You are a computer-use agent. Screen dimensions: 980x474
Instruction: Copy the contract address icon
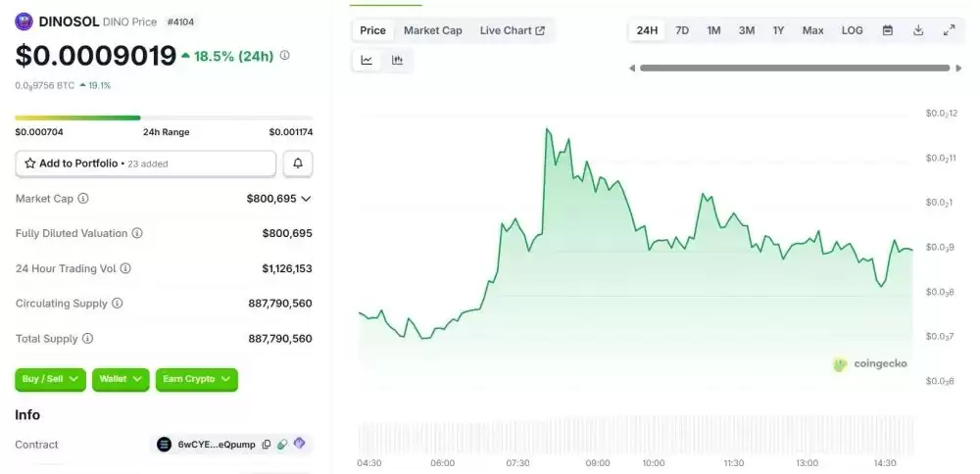pyautogui.click(x=267, y=445)
